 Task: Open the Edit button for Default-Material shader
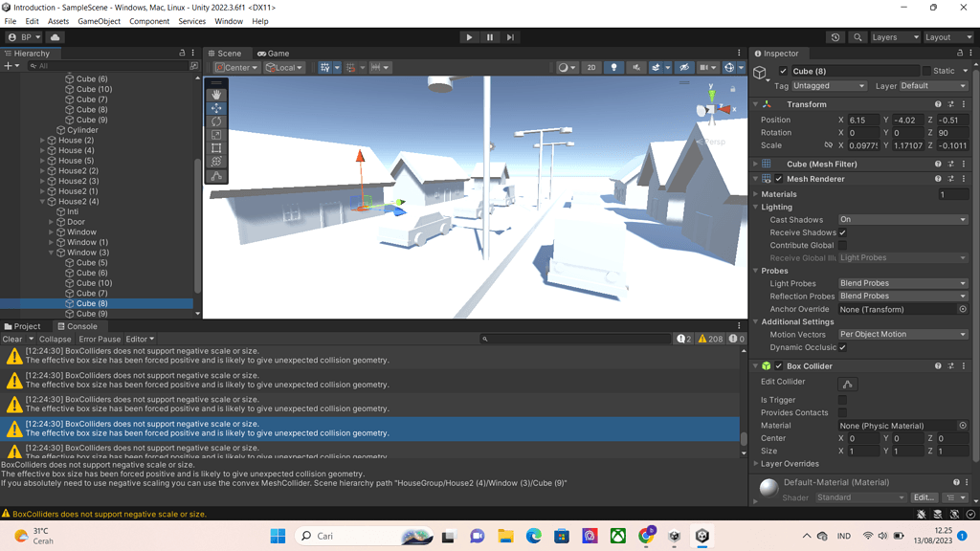pyautogui.click(x=924, y=496)
